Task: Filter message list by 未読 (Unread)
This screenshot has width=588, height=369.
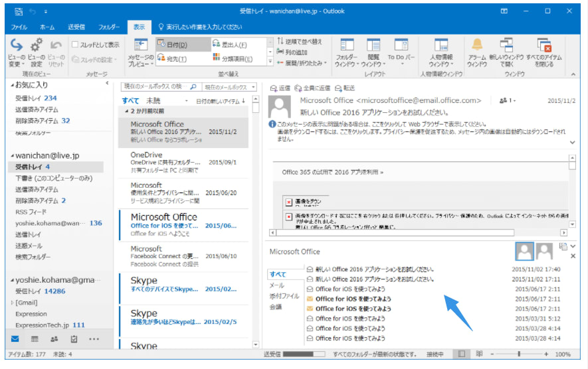Action: point(153,101)
